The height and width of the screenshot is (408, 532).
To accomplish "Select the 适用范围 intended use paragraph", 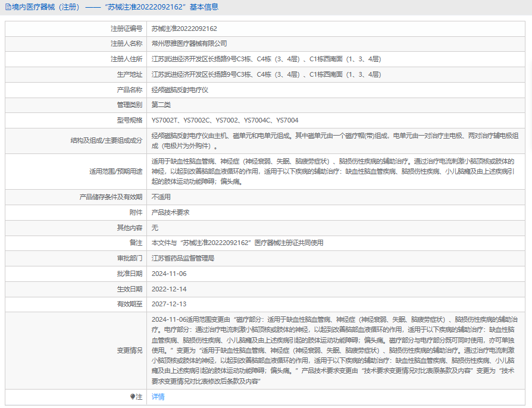I will 333,171.
